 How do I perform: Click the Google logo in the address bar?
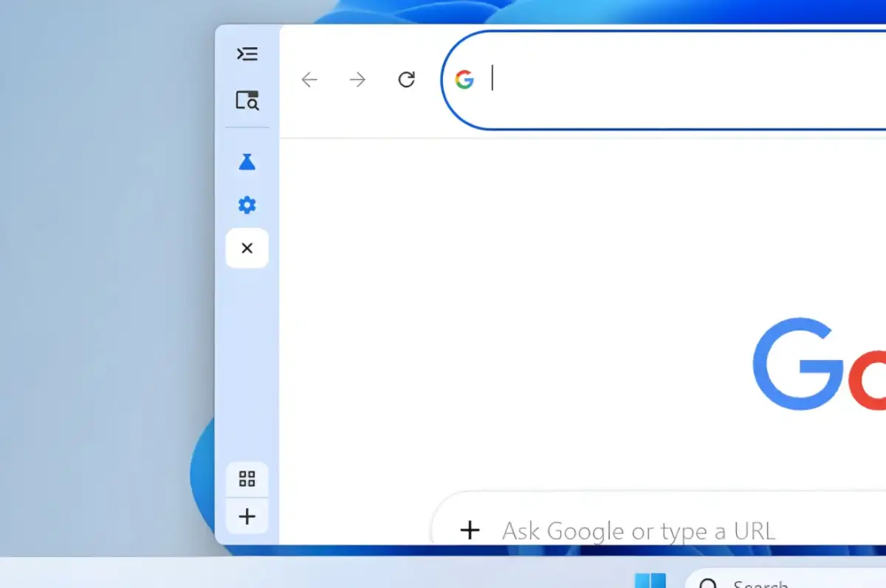(465, 80)
